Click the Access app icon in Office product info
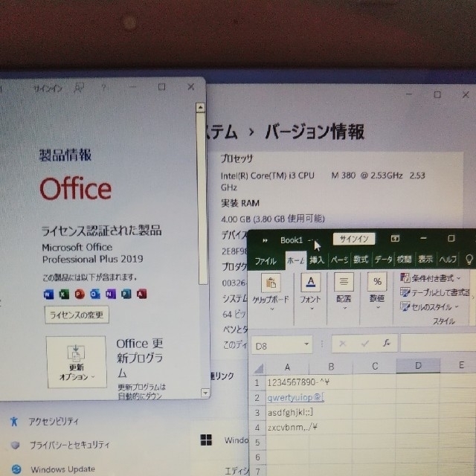This screenshot has height=476, width=476. [141, 294]
